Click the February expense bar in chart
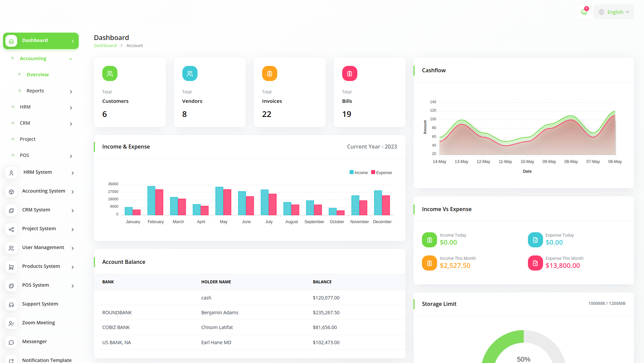 click(x=159, y=202)
